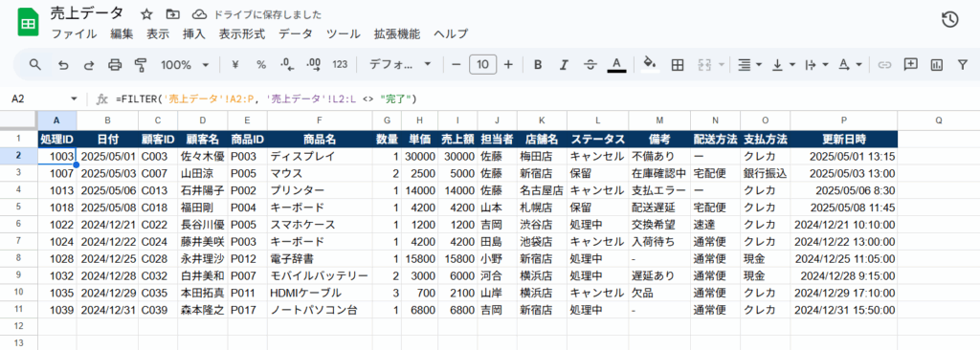This screenshot has width=980, height=350.
Task: Open the 挿入 menu
Action: click(194, 33)
